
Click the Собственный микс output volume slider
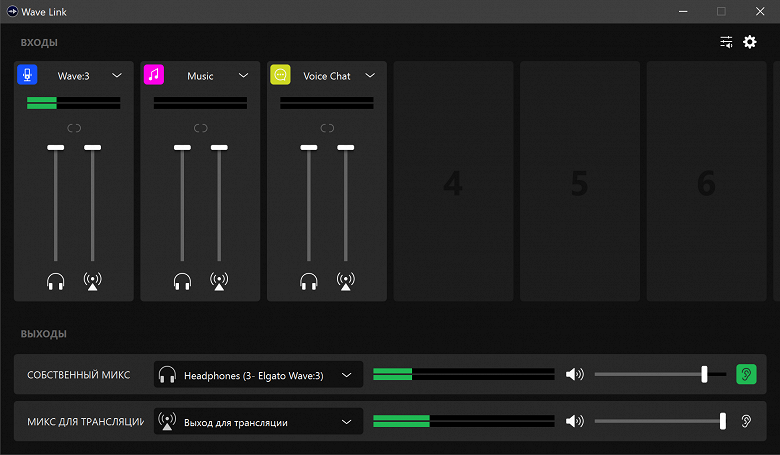(x=660, y=374)
